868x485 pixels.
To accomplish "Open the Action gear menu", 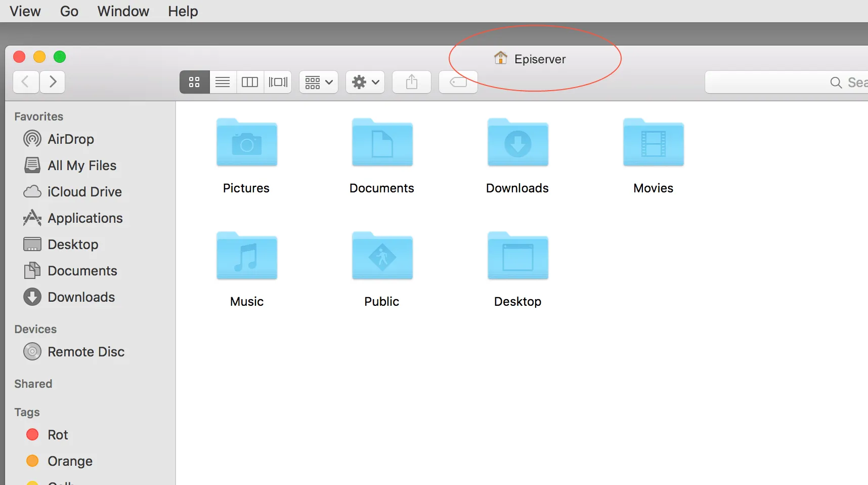I will coord(365,82).
